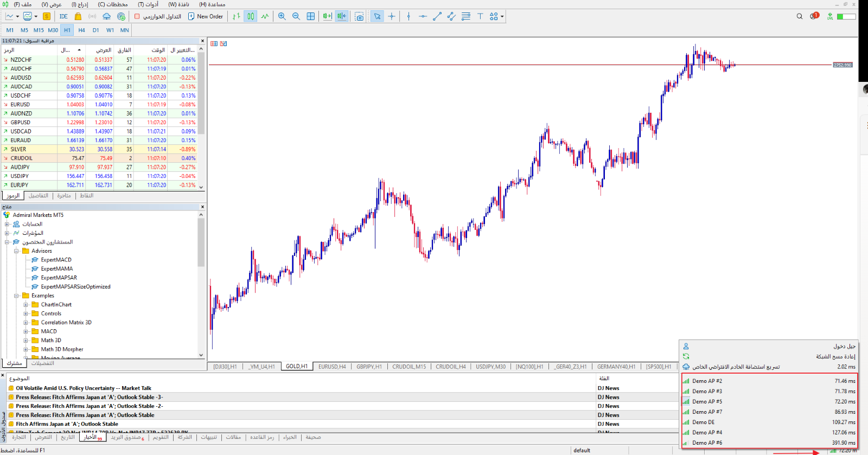Choose the Demo AP #2 server

coord(769,381)
